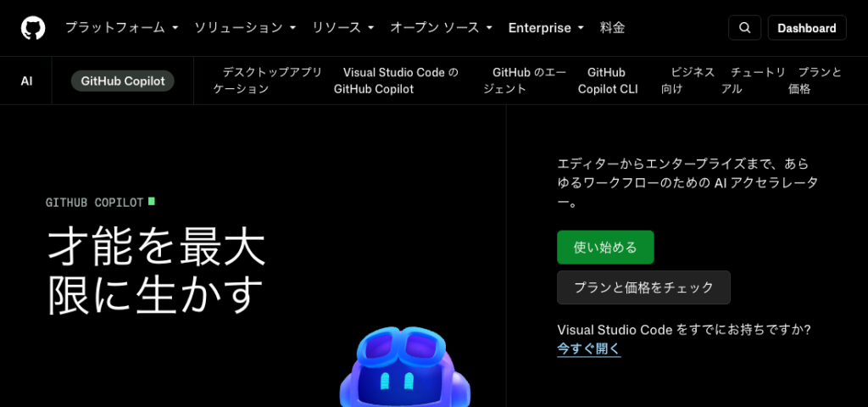
Task: Click the green 使い始める button
Action: pyautogui.click(x=605, y=248)
